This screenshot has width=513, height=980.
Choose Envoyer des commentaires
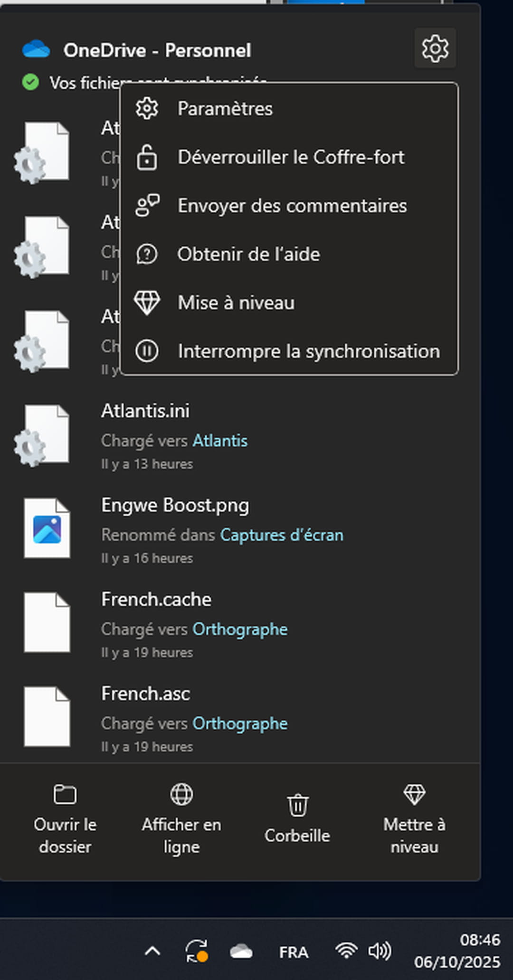(x=292, y=206)
